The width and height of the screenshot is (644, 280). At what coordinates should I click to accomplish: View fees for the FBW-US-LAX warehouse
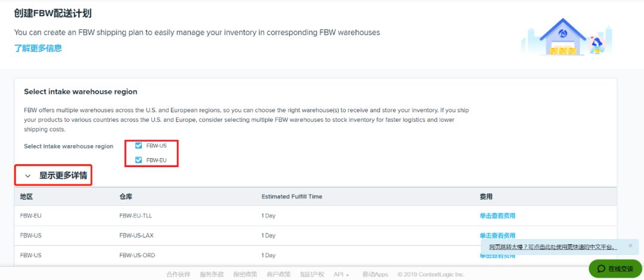497,236
